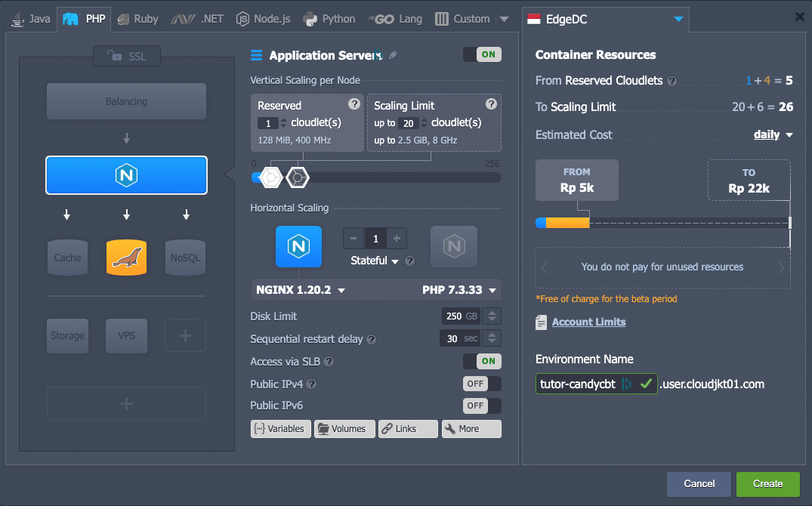
Task: Show the previous pricing tip
Action: coord(545,268)
